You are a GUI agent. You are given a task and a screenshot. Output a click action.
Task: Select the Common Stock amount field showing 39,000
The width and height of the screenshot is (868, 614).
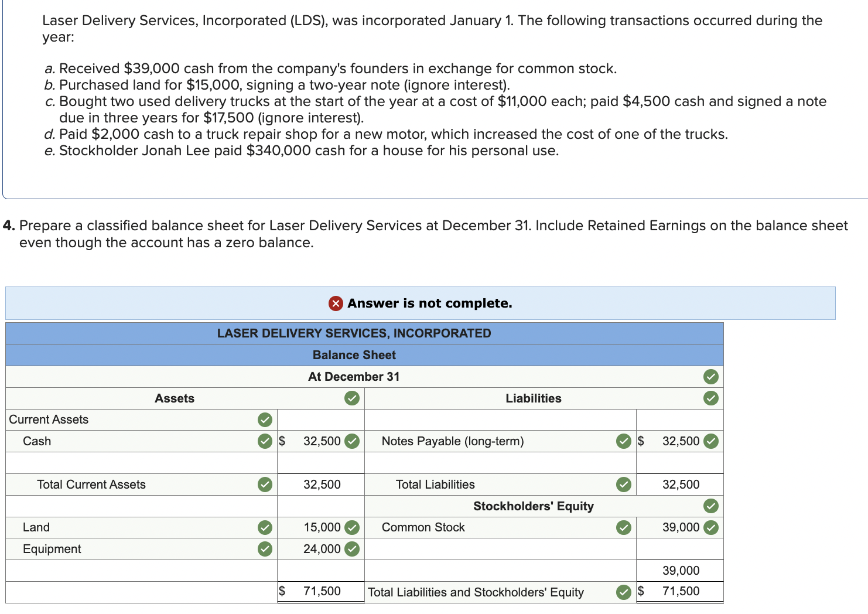click(x=679, y=527)
